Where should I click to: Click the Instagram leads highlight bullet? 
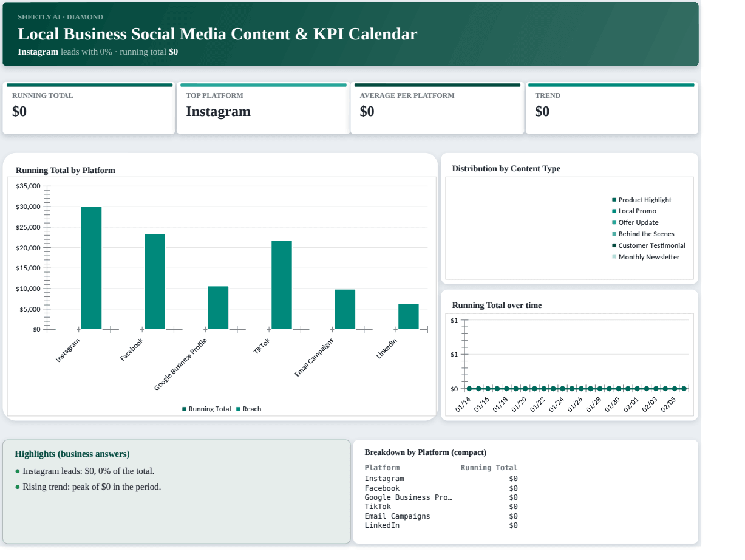coord(84,471)
